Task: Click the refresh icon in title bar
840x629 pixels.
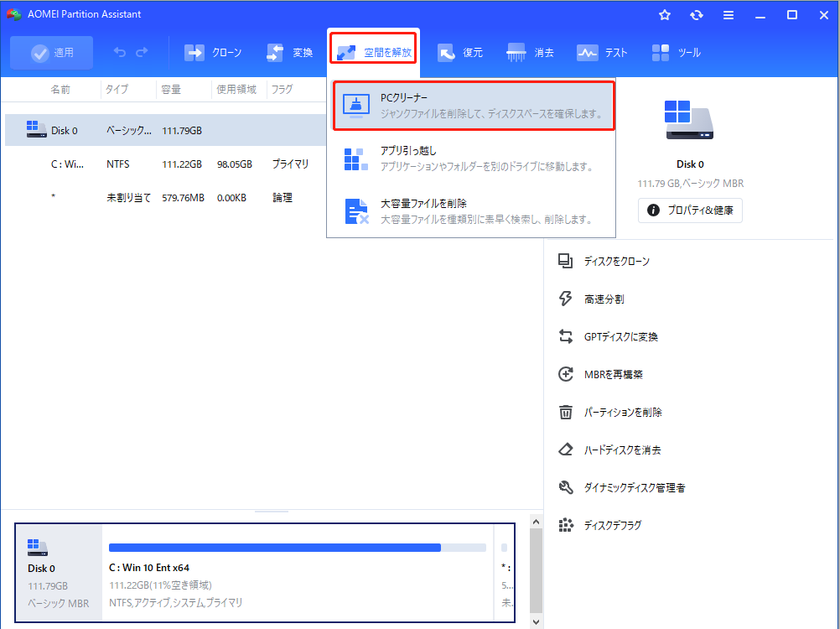Action: point(697,15)
